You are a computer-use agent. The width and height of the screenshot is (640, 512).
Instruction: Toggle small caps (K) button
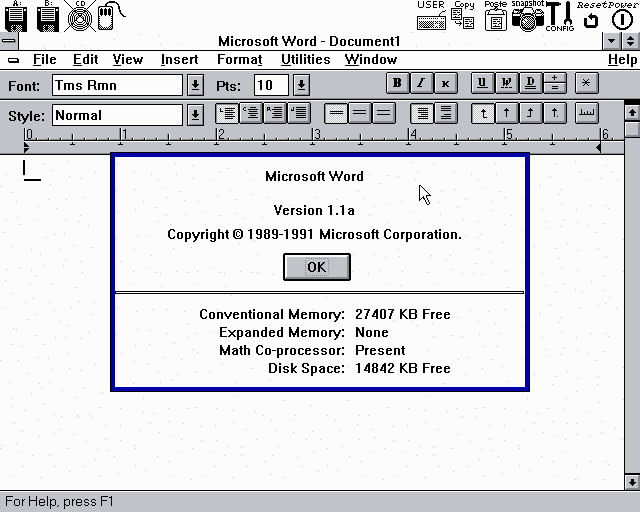(x=445, y=83)
